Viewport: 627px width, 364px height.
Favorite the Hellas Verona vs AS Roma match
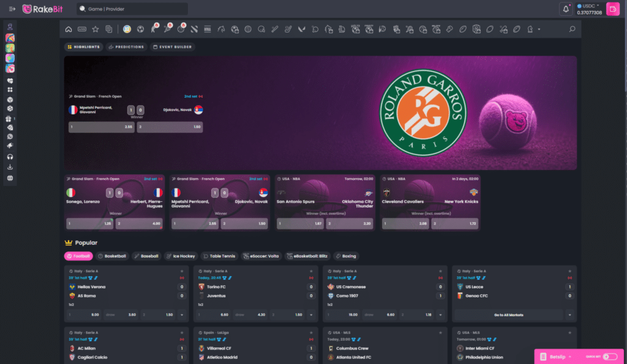tap(181, 271)
